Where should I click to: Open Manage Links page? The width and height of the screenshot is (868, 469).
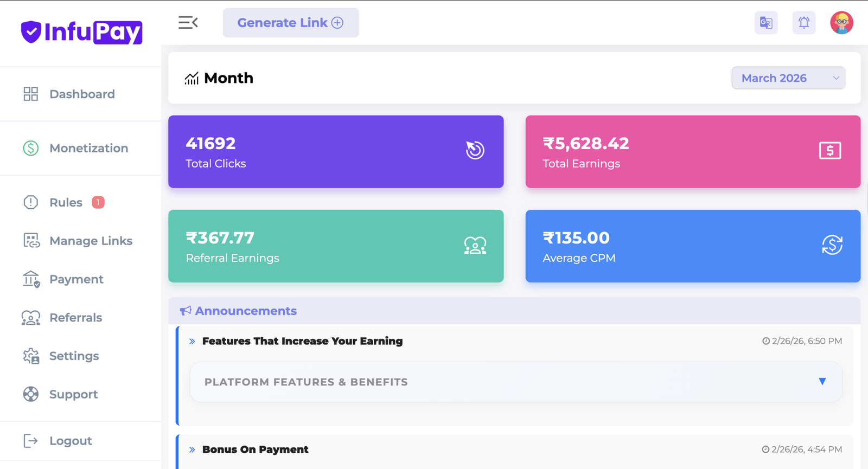pyautogui.click(x=91, y=241)
